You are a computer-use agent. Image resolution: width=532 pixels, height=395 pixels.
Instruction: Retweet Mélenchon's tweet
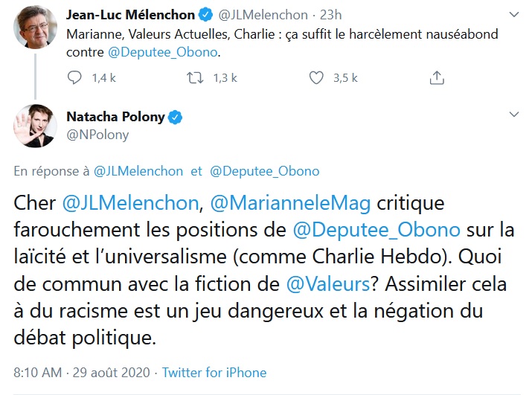(194, 77)
